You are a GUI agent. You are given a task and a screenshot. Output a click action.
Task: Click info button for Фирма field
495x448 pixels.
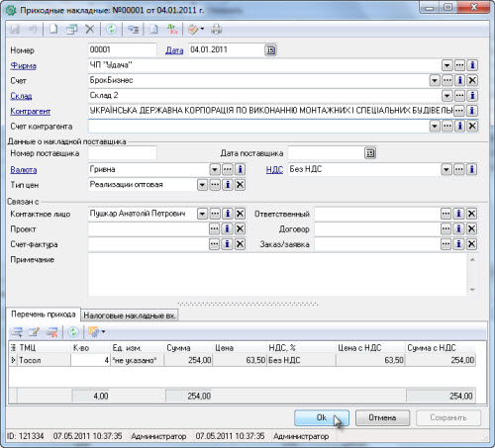pos(472,65)
